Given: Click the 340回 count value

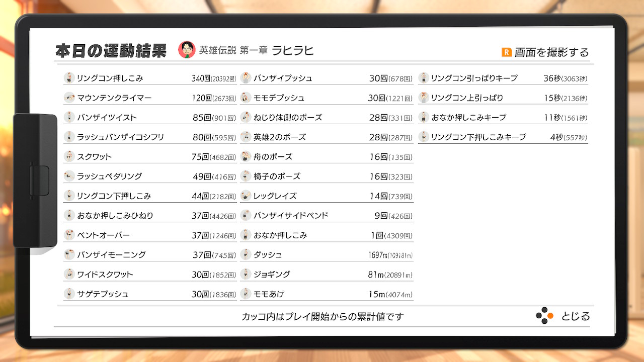Looking at the screenshot, I should tap(201, 78).
